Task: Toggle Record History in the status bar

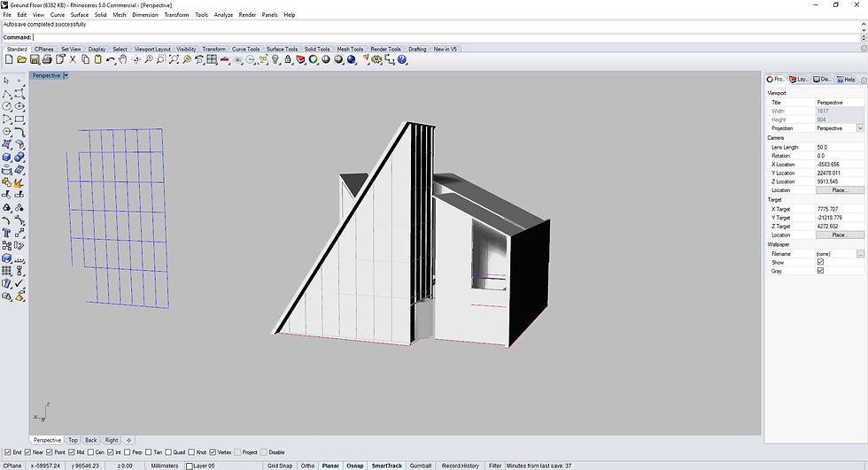Action: [x=460, y=466]
